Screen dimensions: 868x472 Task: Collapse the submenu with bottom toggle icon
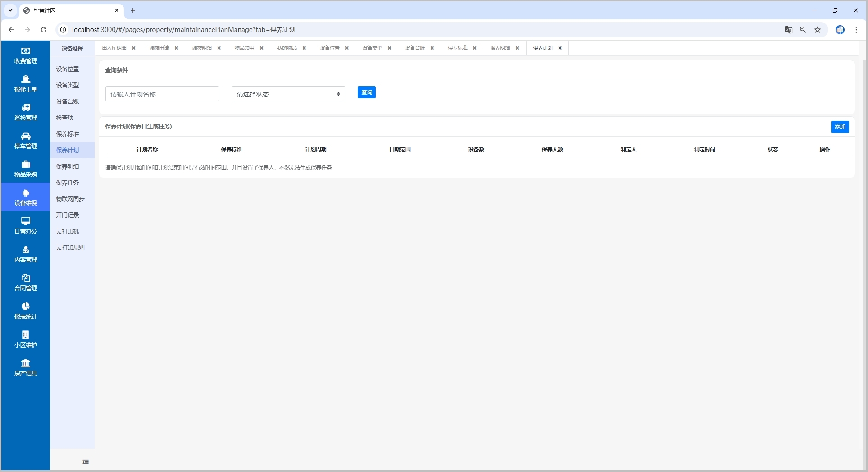[x=86, y=462]
